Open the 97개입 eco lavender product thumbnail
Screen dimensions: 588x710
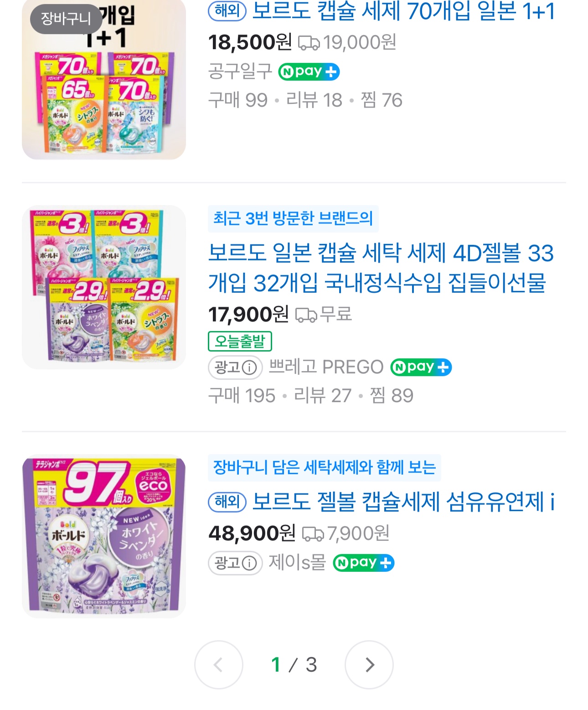click(104, 536)
